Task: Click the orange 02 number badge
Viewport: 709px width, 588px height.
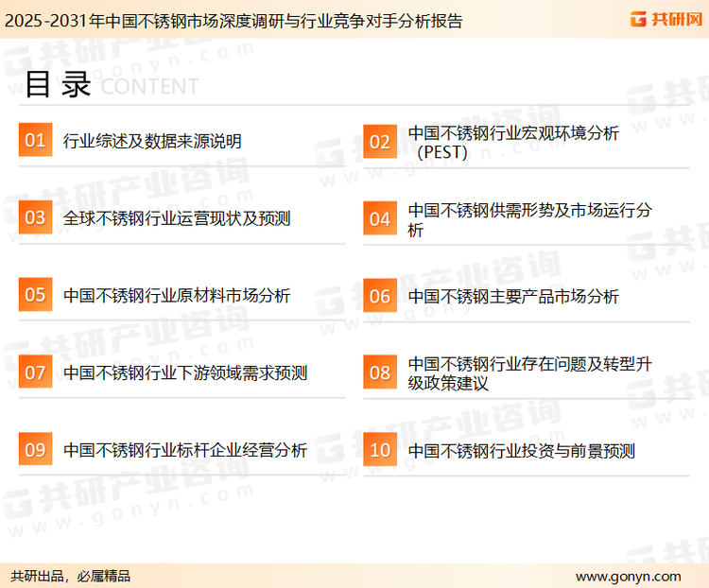Action: tap(380, 142)
